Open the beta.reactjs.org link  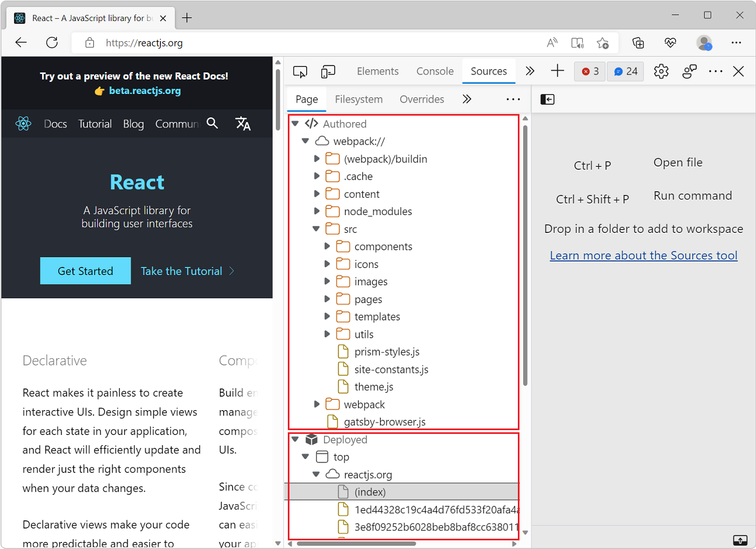click(144, 90)
